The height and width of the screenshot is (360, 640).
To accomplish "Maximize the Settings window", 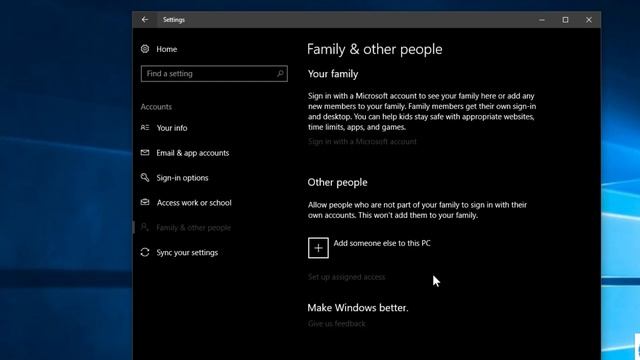I will (565, 20).
